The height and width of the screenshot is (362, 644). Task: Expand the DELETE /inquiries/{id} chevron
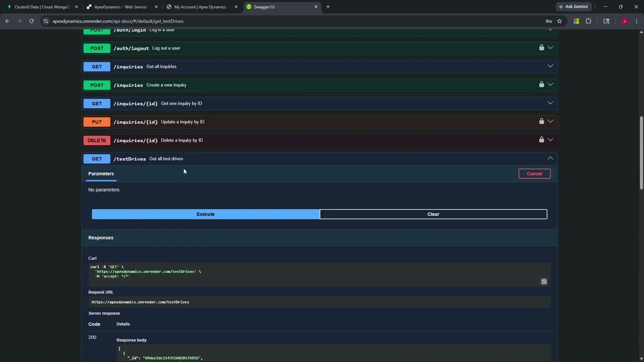[x=550, y=140]
